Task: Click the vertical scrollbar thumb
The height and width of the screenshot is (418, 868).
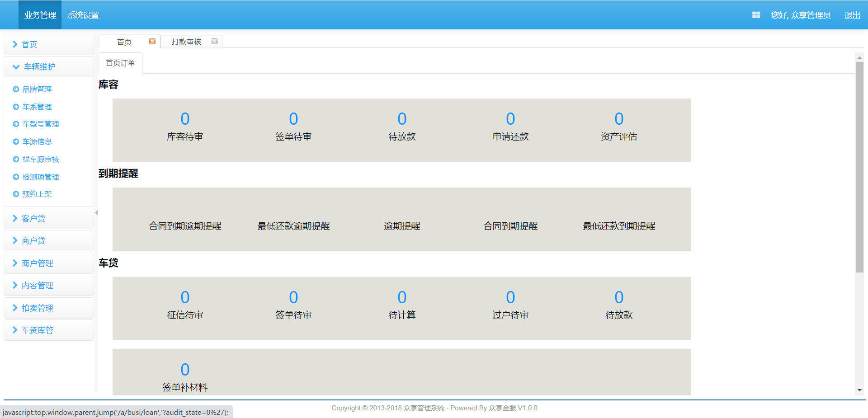Action: click(859, 167)
